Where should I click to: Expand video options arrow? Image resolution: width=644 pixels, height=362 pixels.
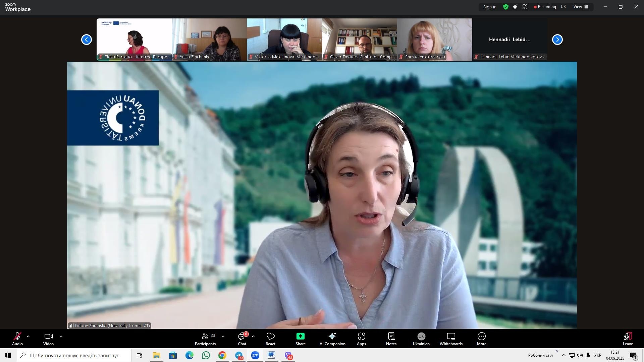tap(61, 336)
